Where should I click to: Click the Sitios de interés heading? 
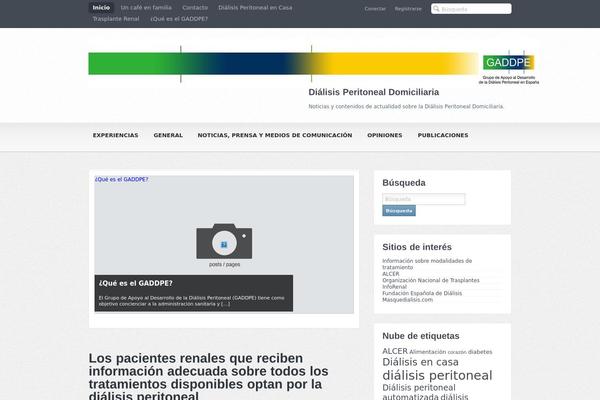point(417,247)
